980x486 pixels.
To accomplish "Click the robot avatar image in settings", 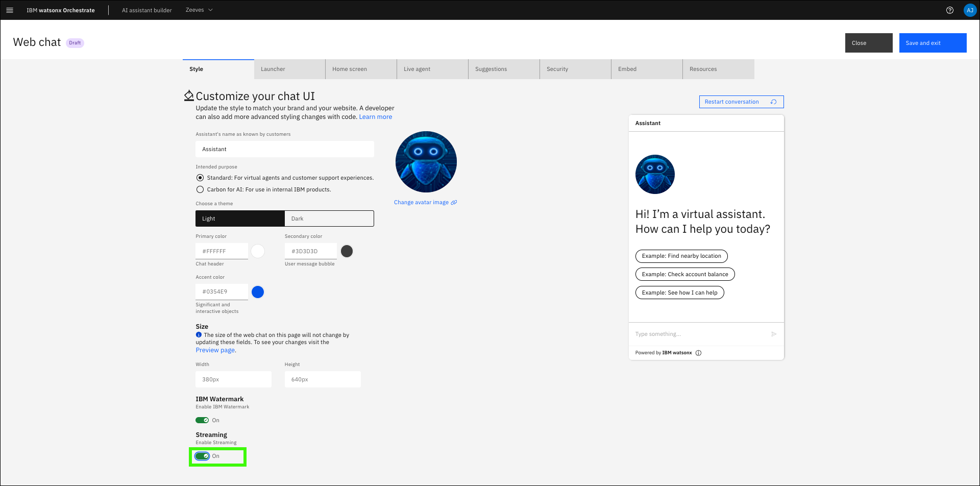I will pos(426,162).
